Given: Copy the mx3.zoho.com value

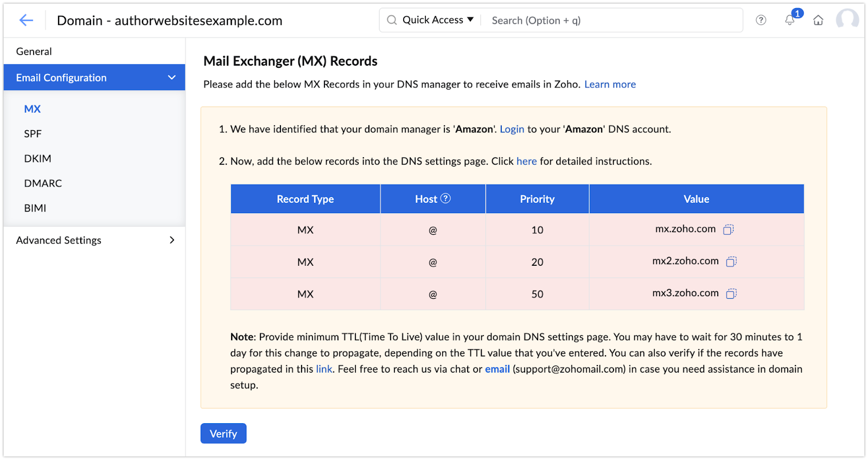Looking at the screenshot, I should pos(731,293).
